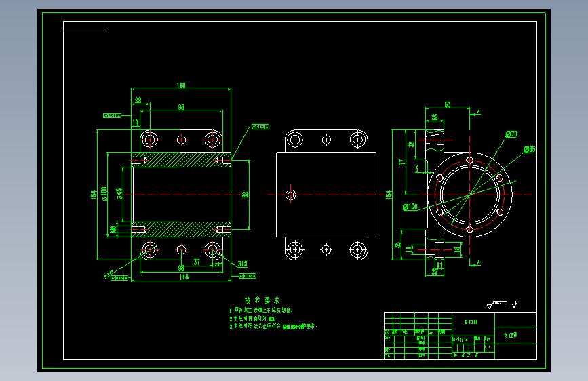Screen dimensions: 588x381
Task: Select technical requirement line 3 referencing the GB standard
Action: click(273, 327)
